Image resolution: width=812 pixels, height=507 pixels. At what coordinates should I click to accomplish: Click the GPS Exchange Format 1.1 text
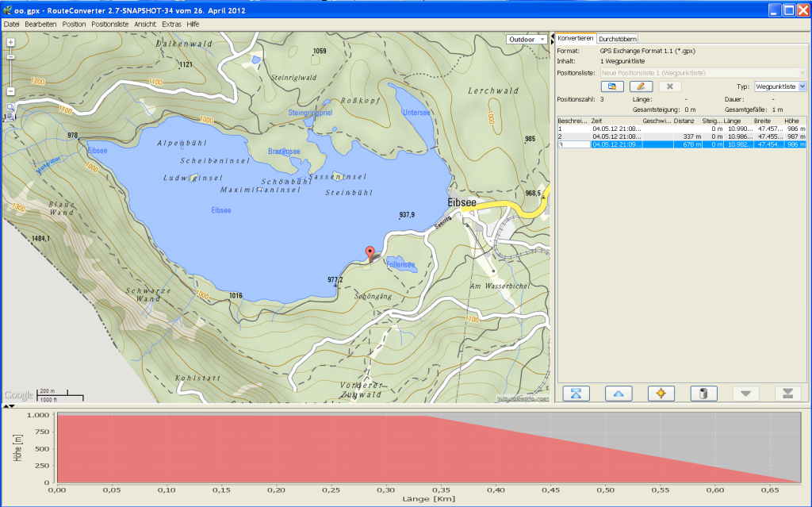coord(647,51)
